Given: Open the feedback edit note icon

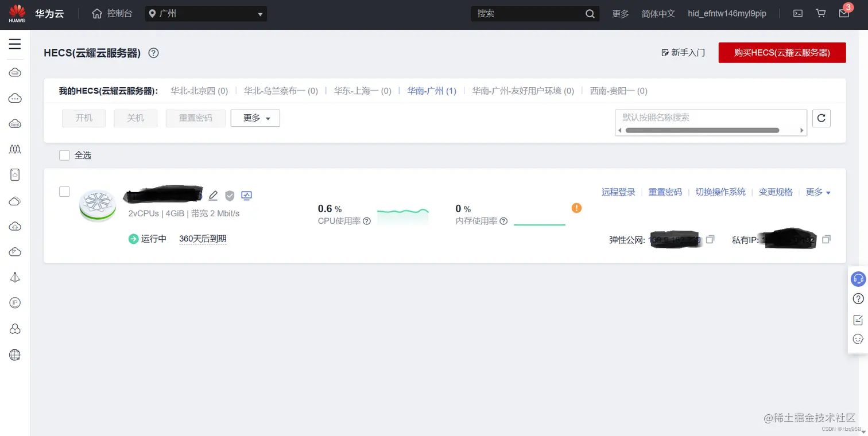Looking at the screenshot, I should [x=858, y=320].
